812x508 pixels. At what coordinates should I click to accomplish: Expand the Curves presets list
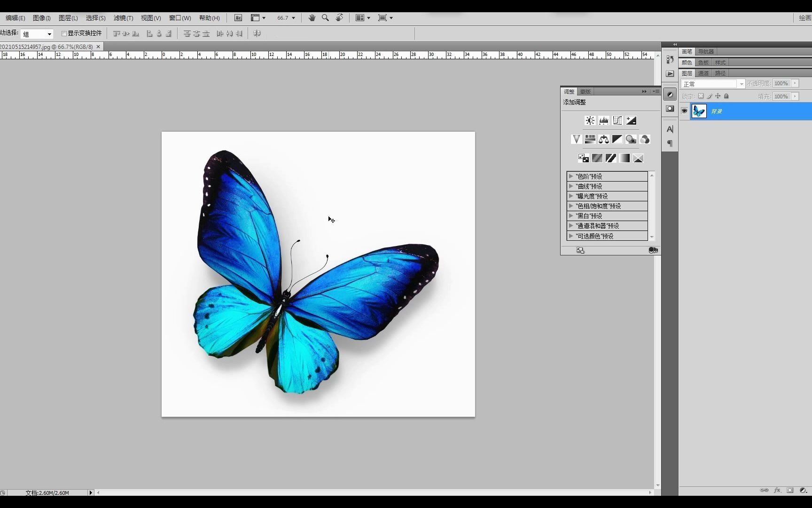pyautogui.click(x=571, y=186)
